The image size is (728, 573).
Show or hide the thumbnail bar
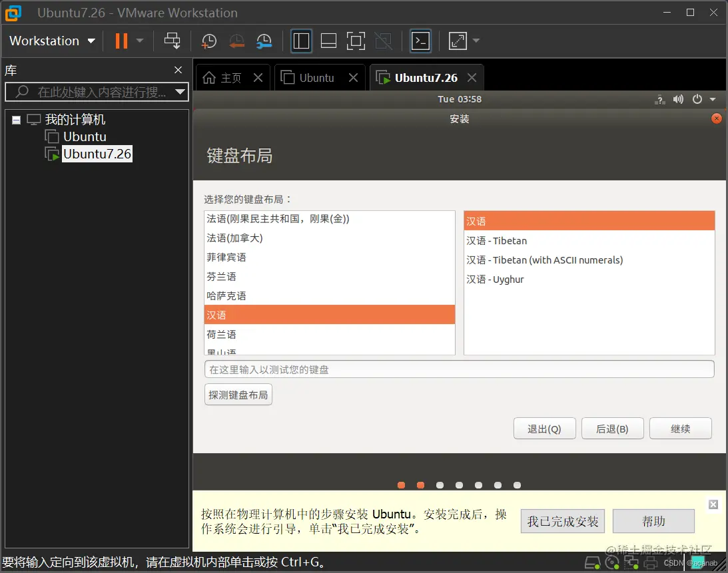tap(328, 41)
